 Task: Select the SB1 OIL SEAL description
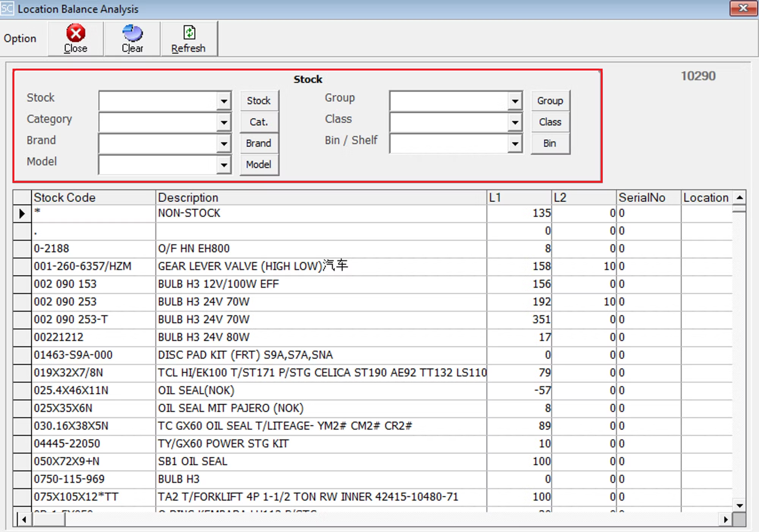click(x=321, y=462)
